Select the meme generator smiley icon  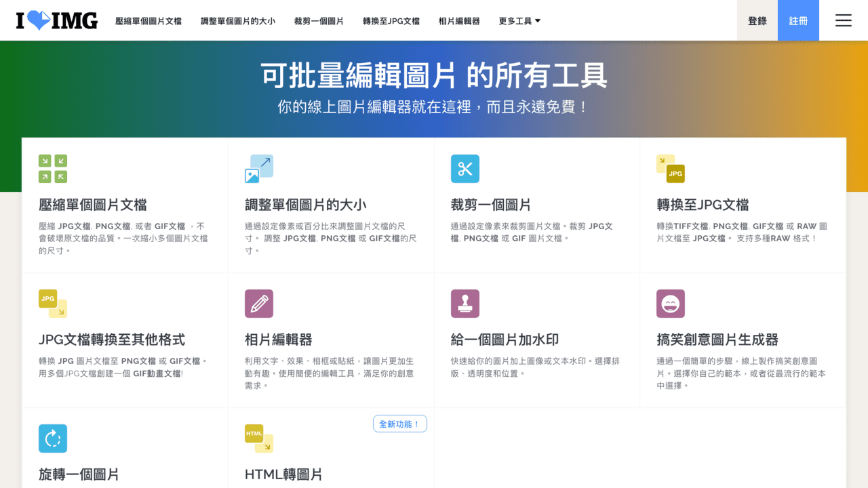click(x=671, y=303)
